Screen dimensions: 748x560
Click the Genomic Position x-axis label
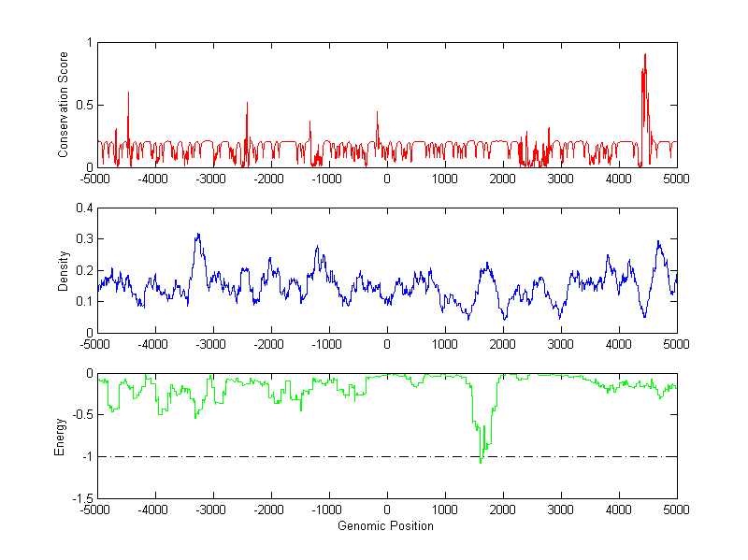[386, 525]
